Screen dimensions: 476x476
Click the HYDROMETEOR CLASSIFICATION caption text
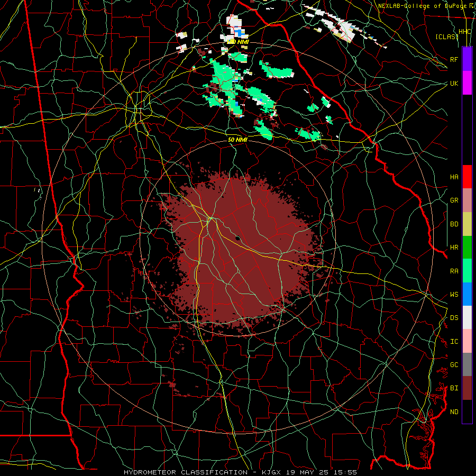click(186, 472)
